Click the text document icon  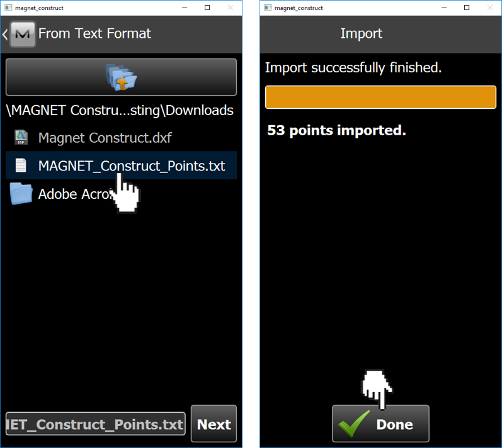tap(21, 165)
